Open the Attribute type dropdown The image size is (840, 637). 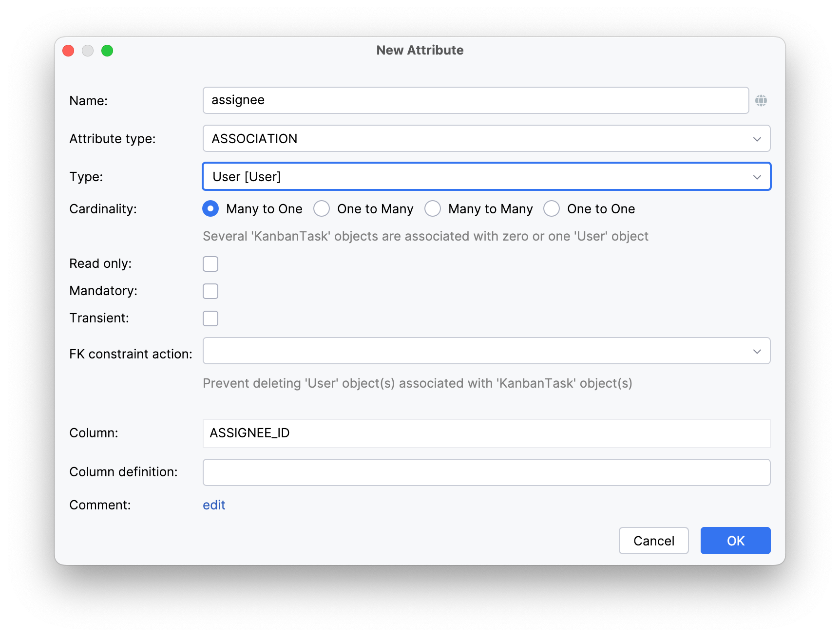pos(486,138)
